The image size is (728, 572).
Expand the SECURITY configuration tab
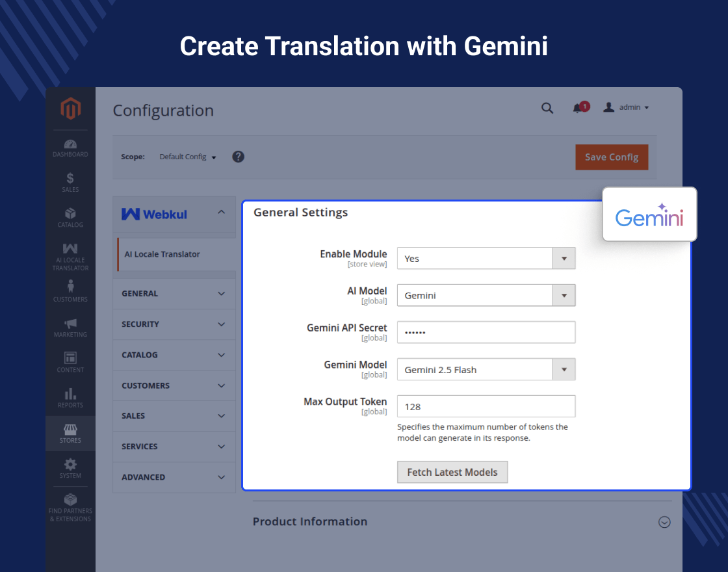[174, 324]
